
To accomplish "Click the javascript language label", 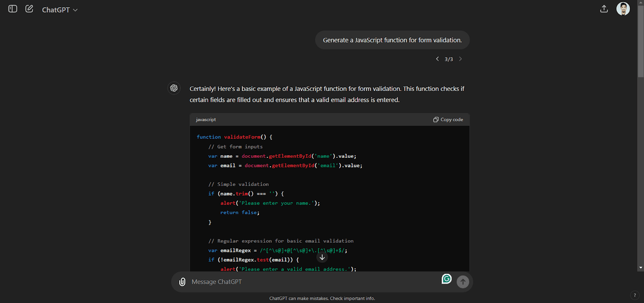I will (x=206, y=120).
